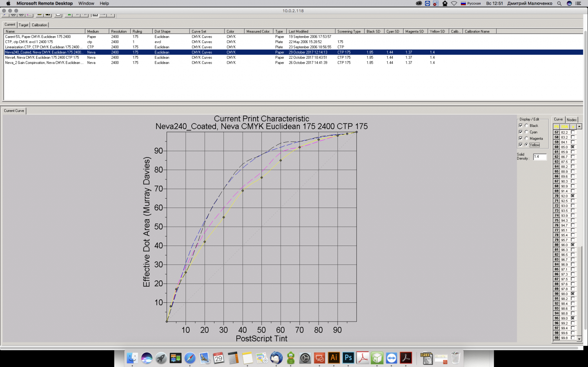The height and width of the screenshot is (367, 588).
Task: Mark the node checkbox for PS 61
Action: [573, 152]
